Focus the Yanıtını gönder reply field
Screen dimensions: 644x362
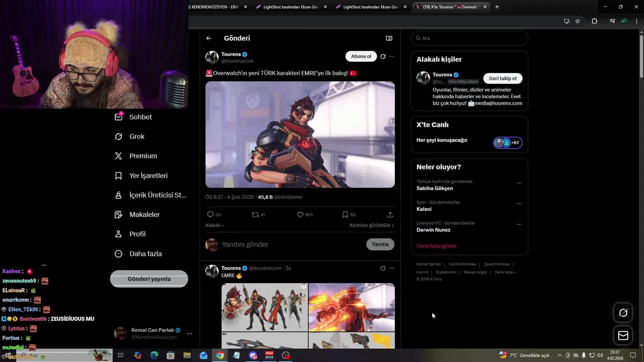[292, 244]
